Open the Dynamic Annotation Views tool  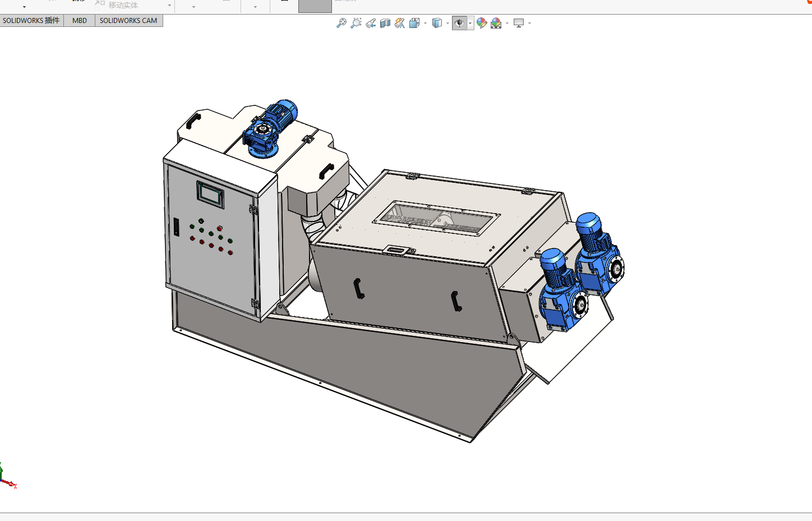point(400,23)
